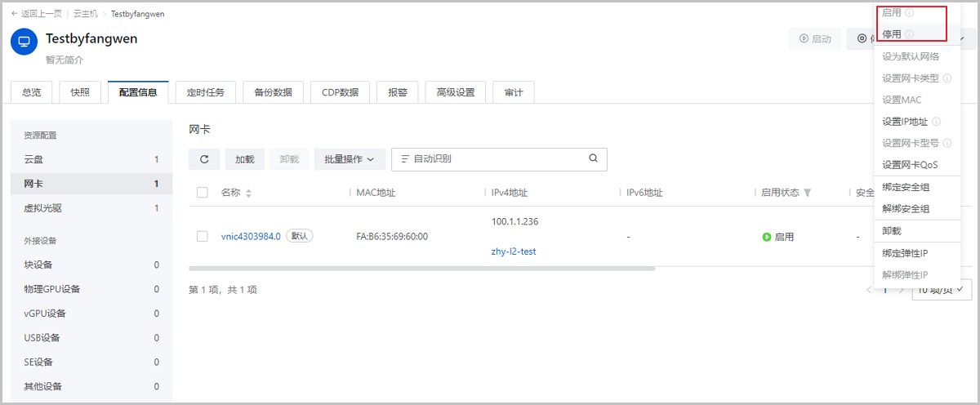The height and width of the screenshot is (405, 980).
Task: Open the items-per-page dropdown
Action: (941, 289)
